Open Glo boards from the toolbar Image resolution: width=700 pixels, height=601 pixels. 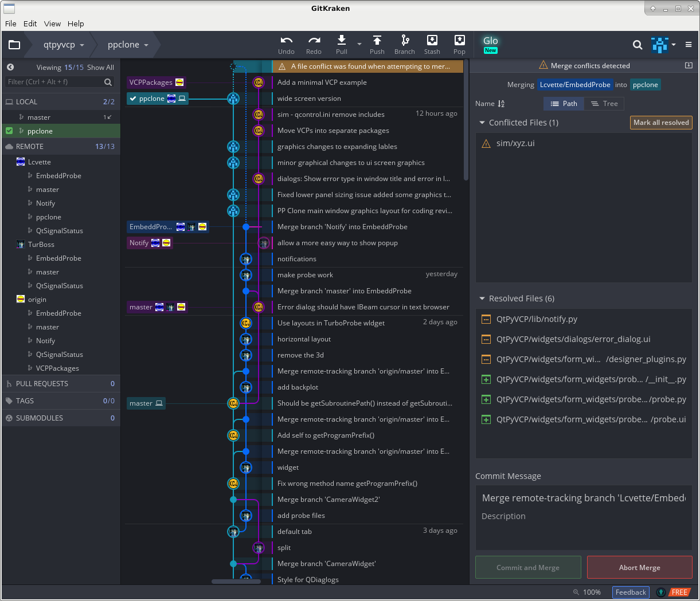[491, 44]
